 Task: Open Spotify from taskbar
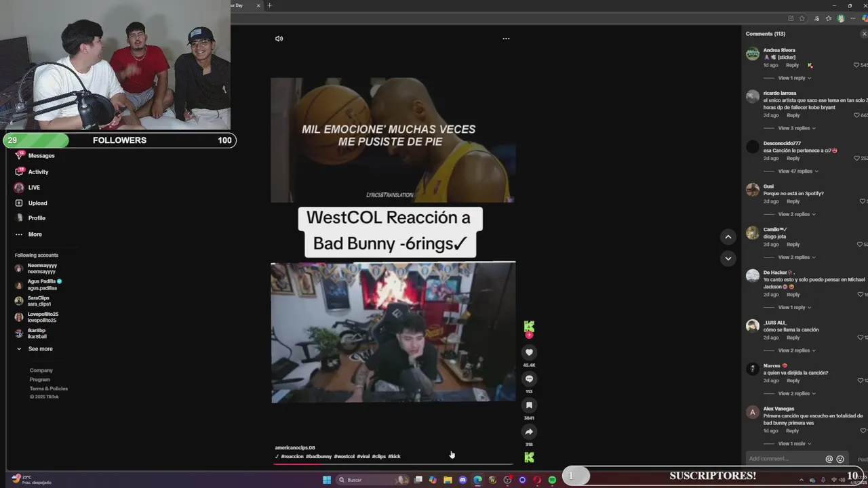[552, 480]
